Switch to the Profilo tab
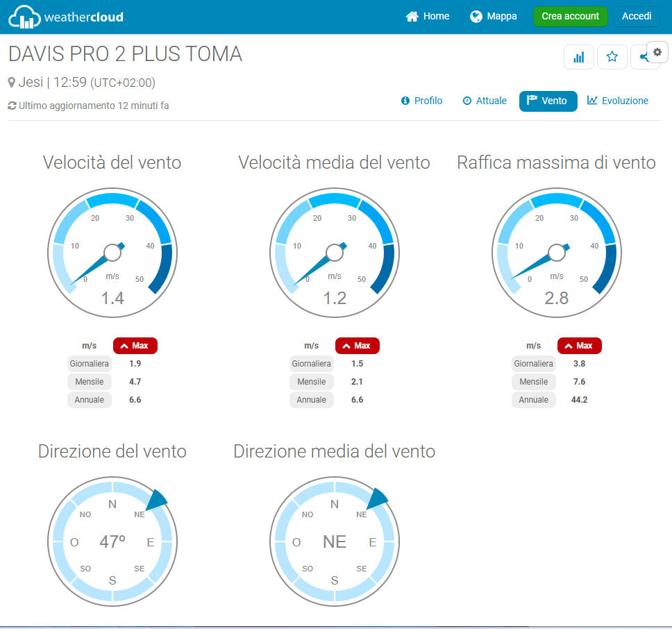 coord(421,101)
